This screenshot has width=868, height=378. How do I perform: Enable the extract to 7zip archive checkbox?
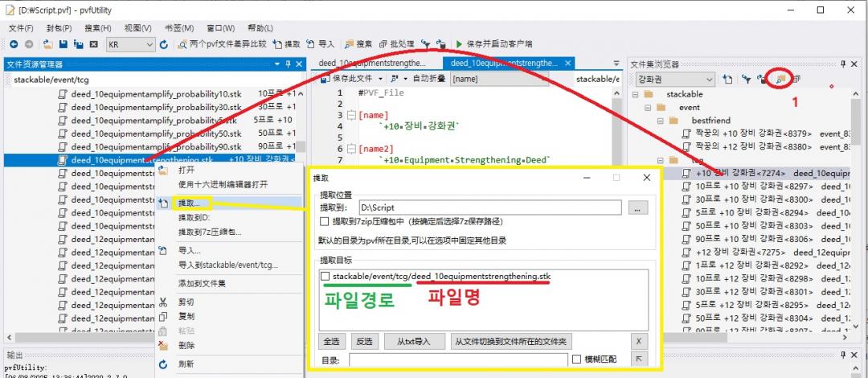coord(325,221)
